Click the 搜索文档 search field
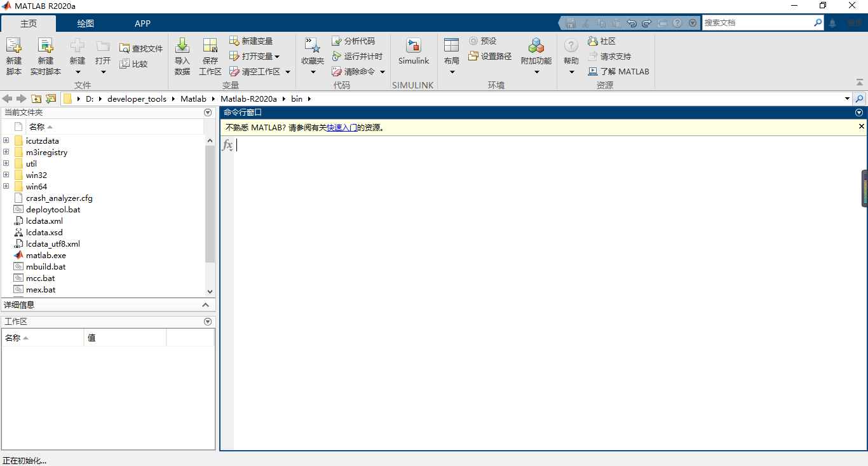The height and width of the screenshot is (466, 868). point(758,22)
